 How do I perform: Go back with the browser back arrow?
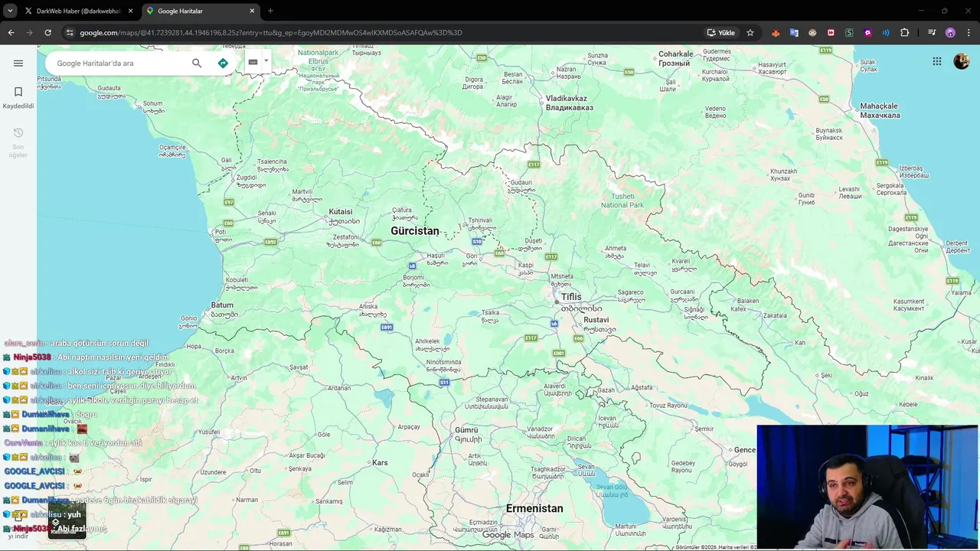tap(11, 32)
